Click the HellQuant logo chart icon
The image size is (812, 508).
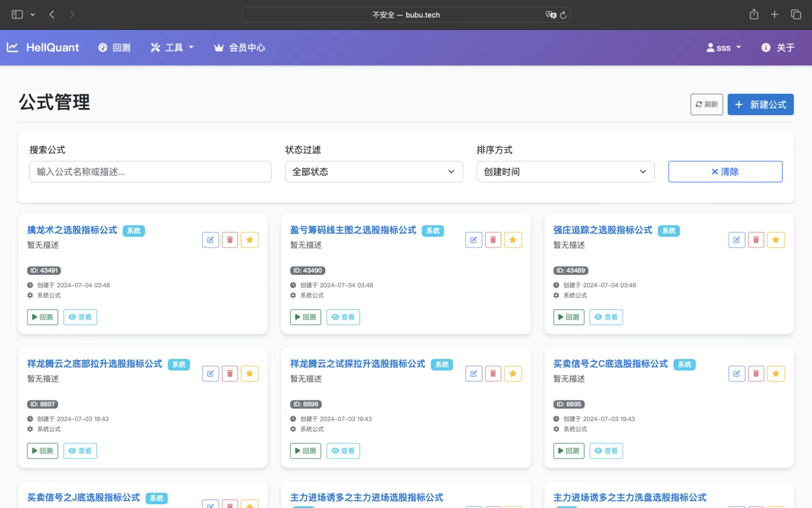[12, 47]
